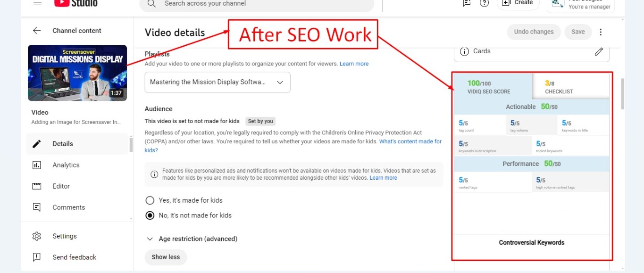Viewport: 644px width, 273px height.
Task: Open the Editor from the sidebar
Action: tap(61, 186)
